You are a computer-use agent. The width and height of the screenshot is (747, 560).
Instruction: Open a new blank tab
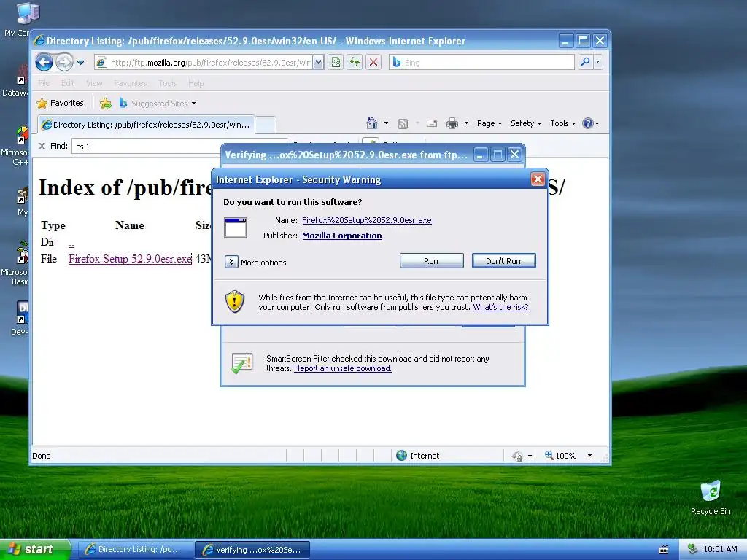click(266, 125)
